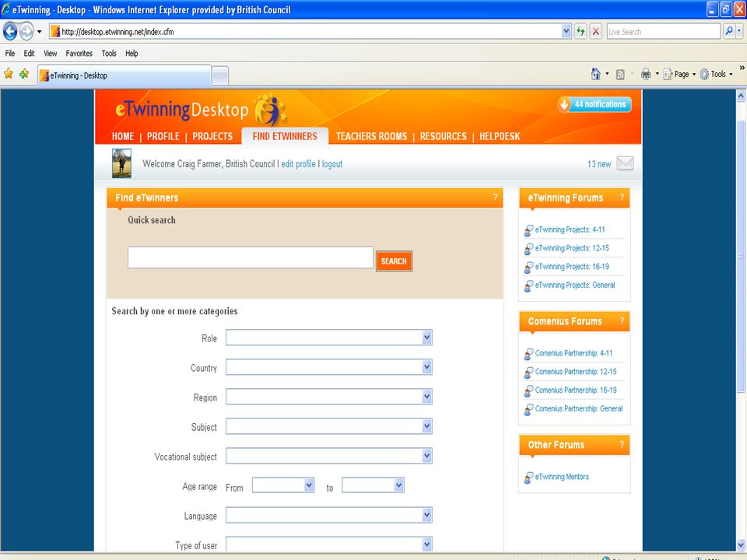
Task: Click the 44 notifications button
Action: pos(594,104)
